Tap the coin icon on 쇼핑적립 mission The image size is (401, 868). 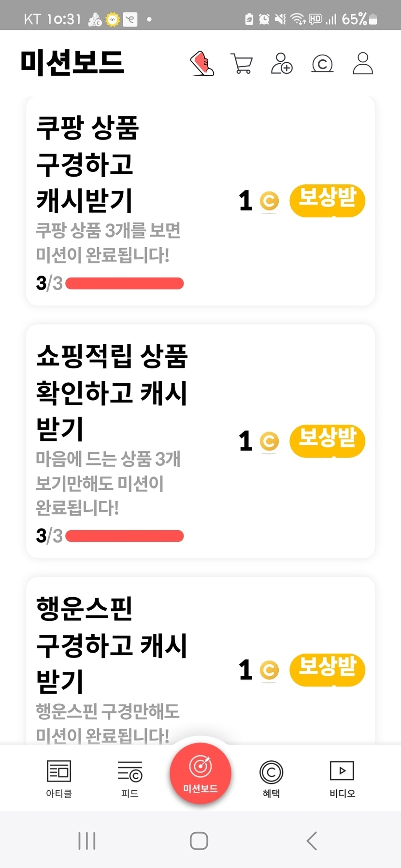[x=269, y=441]
